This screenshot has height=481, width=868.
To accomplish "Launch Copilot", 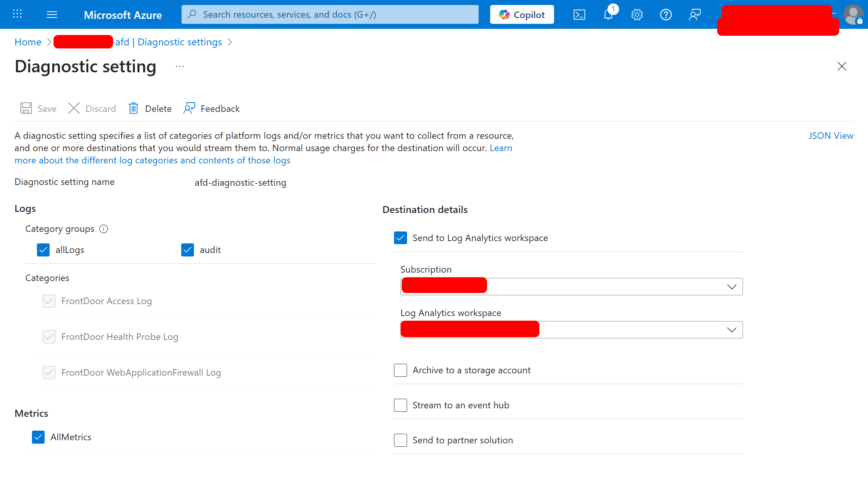I will 522,14.
